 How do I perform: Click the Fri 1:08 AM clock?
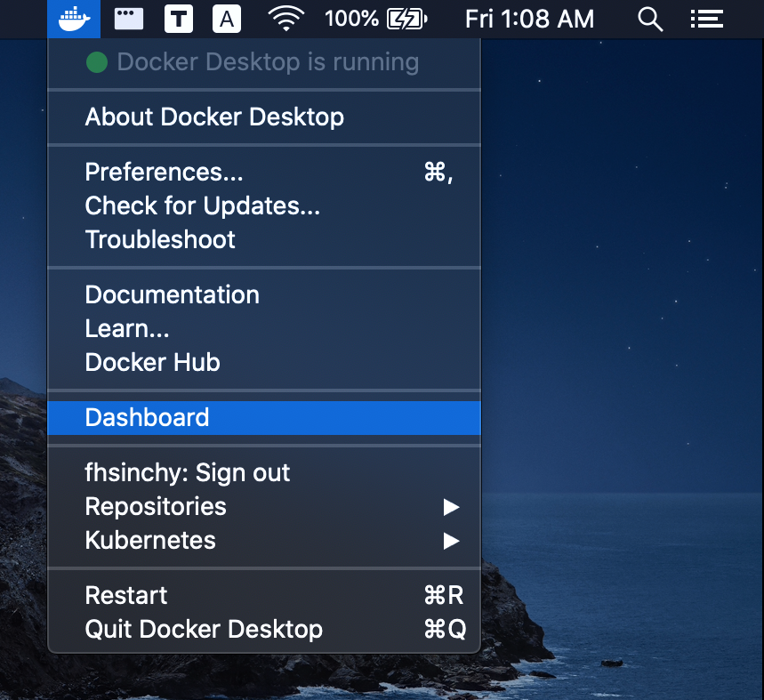pos(529,19)
